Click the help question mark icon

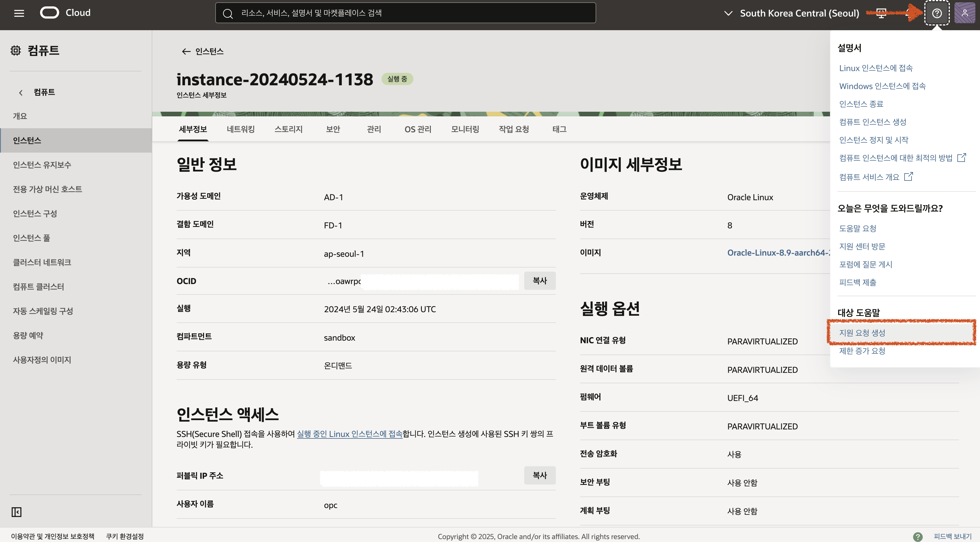pos(937,13)
